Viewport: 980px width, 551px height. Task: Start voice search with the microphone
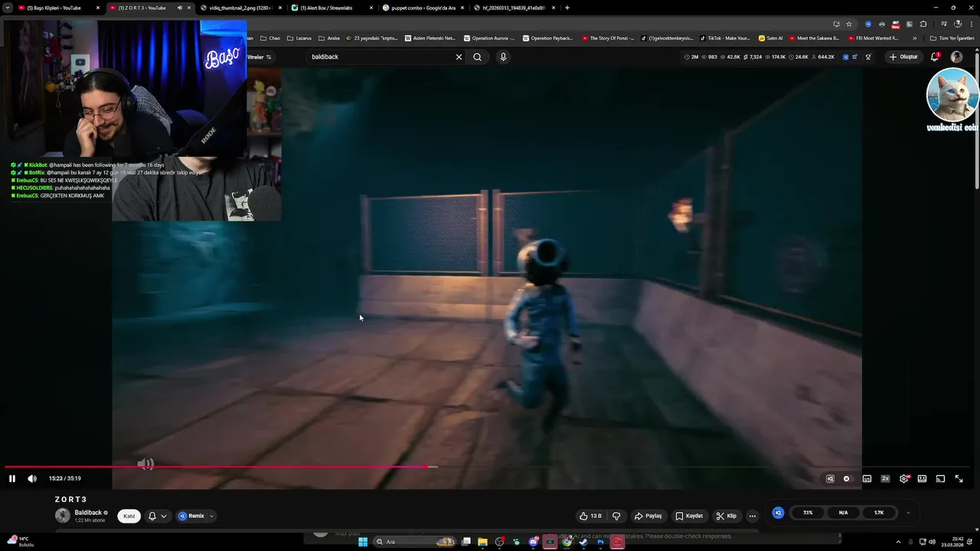(x=503, y=57)
